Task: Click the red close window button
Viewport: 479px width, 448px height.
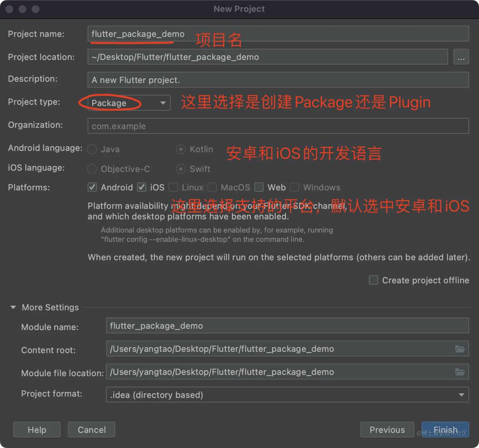Action: (x=10, y=9)
